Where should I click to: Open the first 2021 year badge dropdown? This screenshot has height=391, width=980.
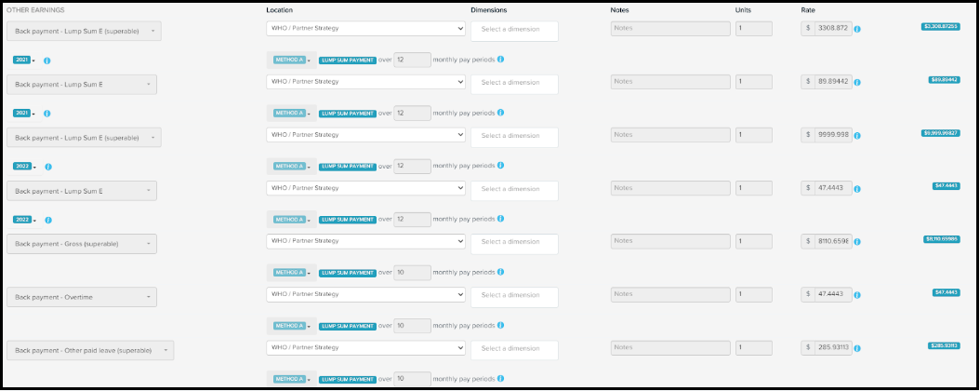[x=23, y=61]
